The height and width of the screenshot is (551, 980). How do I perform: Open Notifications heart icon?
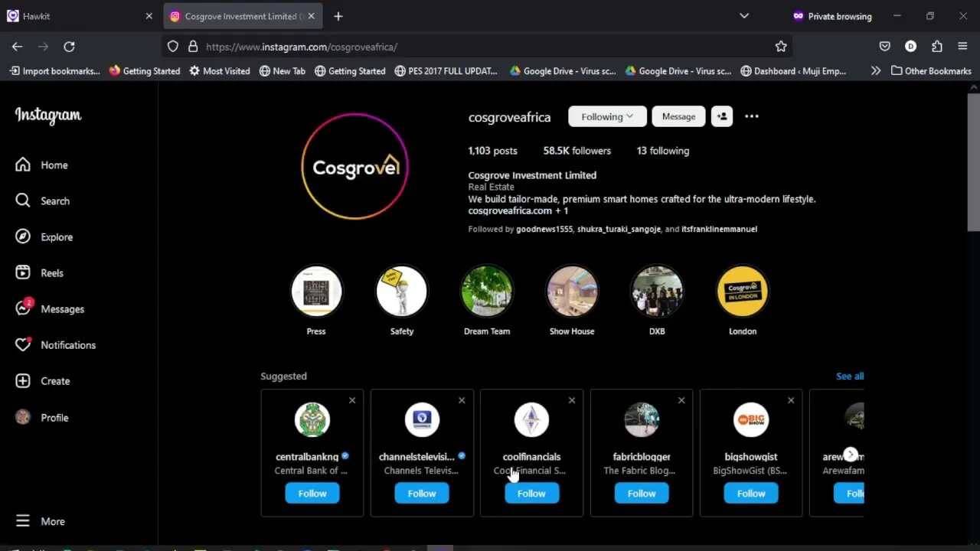click(23, 344)
